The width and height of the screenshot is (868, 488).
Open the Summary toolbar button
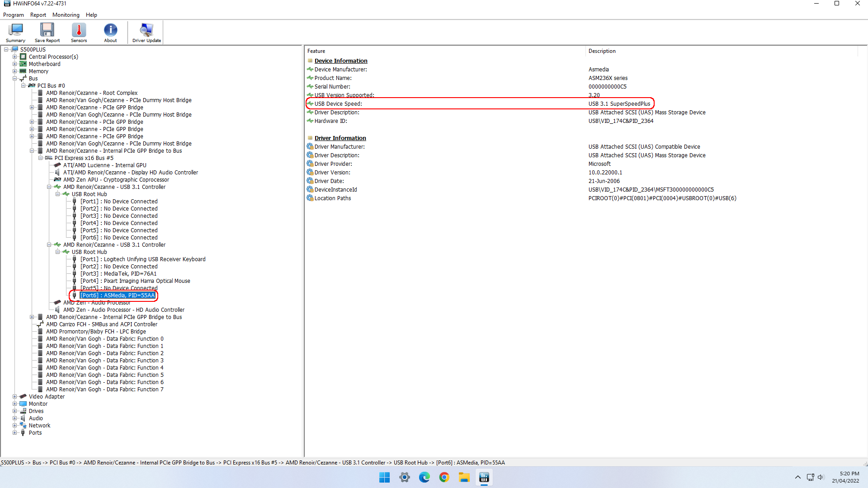(15, 33)
